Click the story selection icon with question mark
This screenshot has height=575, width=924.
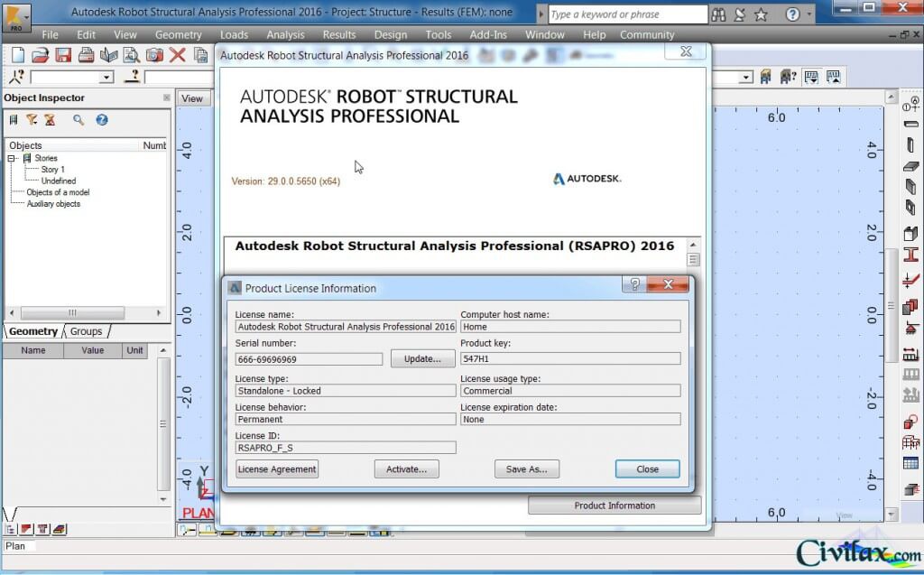pyautogui.click(x=788, y=77)
